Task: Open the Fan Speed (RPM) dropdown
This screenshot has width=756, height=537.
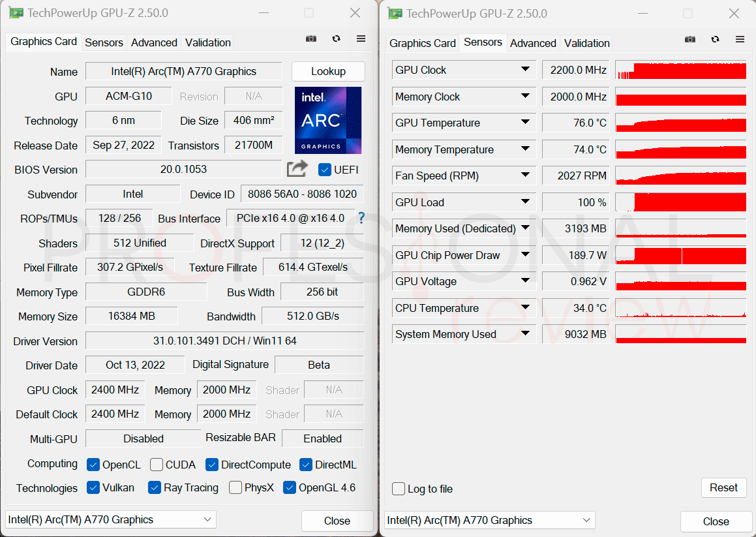Action: click(526, 175)
